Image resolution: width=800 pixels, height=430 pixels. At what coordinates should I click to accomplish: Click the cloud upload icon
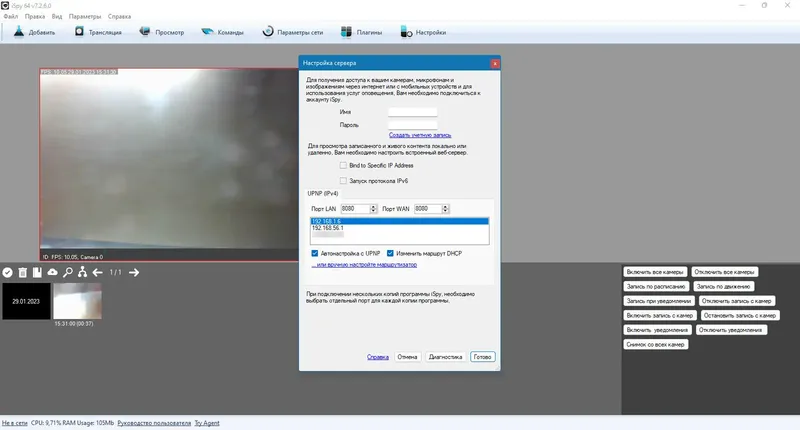(x=52, y=272)
